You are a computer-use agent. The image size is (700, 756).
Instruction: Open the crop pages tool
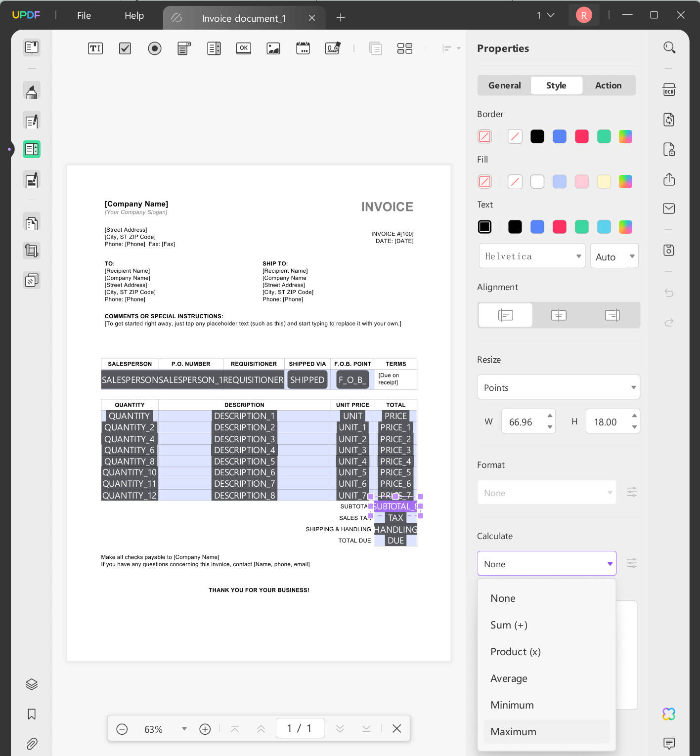pos(31,250)
